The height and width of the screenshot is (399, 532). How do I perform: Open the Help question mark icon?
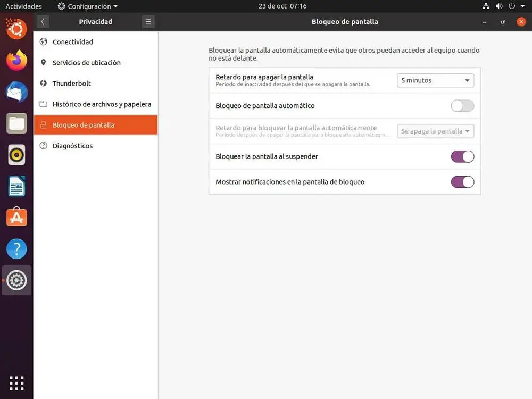click(16, 248)
